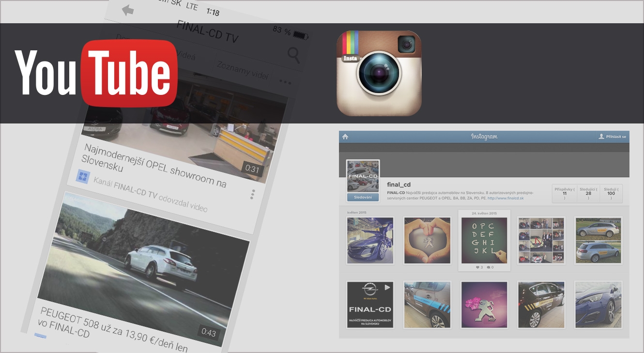Click the Sledování follow button
This screenshot has height=353, width=644.
[363, 198]
